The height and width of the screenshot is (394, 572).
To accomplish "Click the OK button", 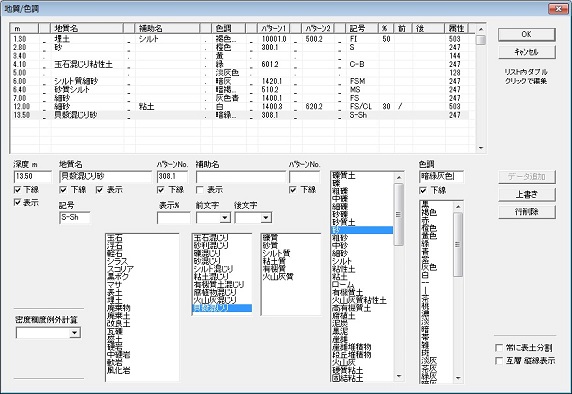I will coord(526,34).
